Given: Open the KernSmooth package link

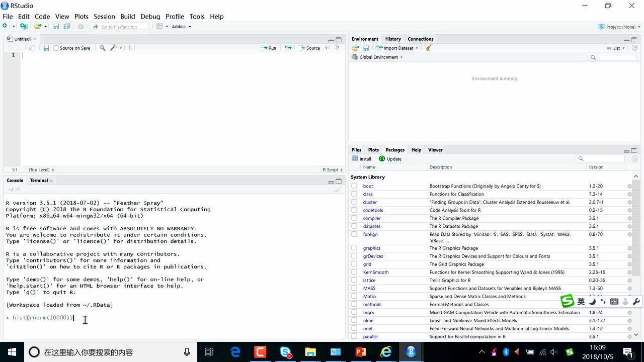Looking at the screenshot, I should click(x=375, y=272).
